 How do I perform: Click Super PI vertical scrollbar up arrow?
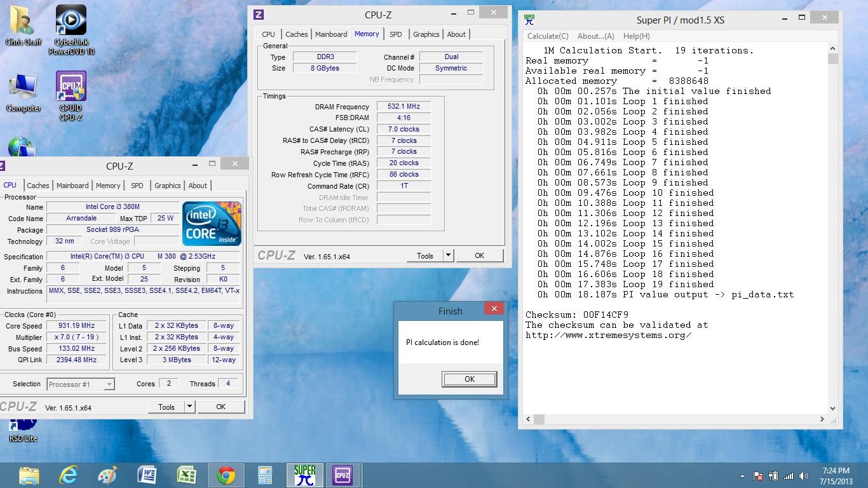coord(832,48)
